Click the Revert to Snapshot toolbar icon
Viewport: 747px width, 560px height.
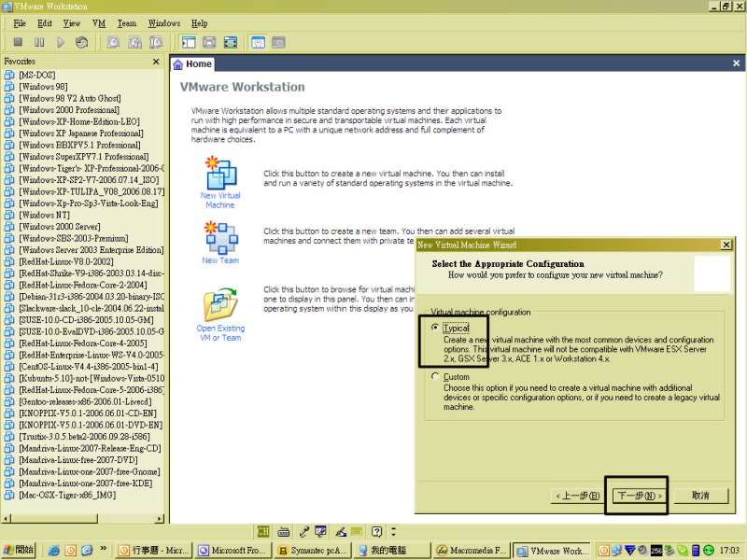(x=134, y=42)
